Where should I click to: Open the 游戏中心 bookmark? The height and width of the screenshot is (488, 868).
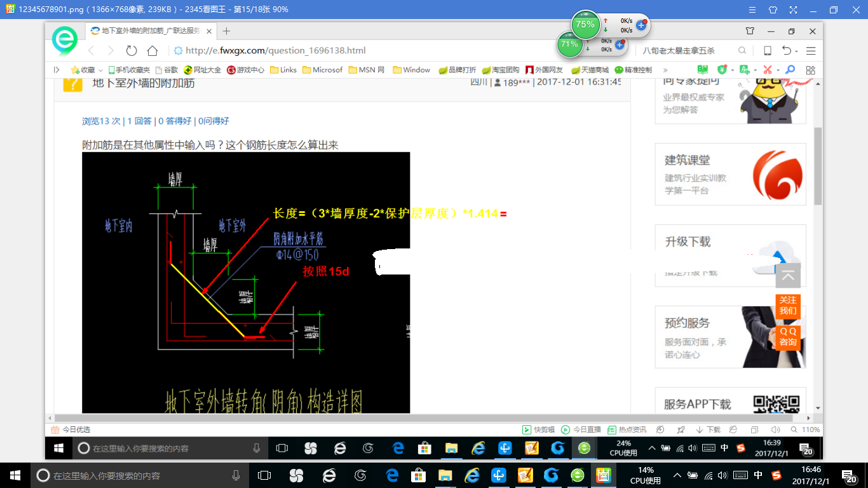[246, 70]
